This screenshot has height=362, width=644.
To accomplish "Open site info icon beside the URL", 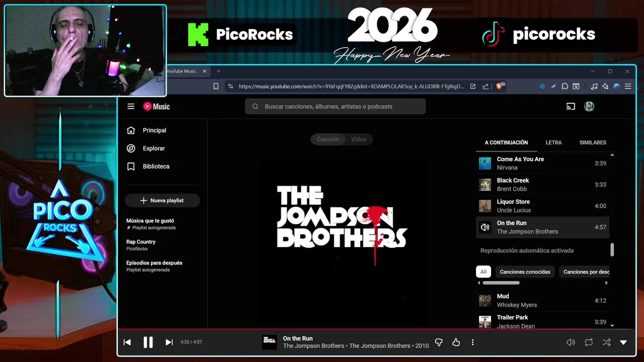I will [x=230, y=86].
